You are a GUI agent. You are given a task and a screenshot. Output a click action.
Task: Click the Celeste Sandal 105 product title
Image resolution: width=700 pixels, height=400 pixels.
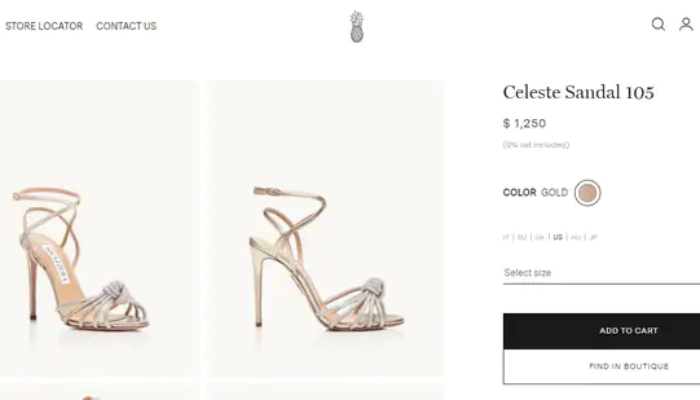[578, 93]
